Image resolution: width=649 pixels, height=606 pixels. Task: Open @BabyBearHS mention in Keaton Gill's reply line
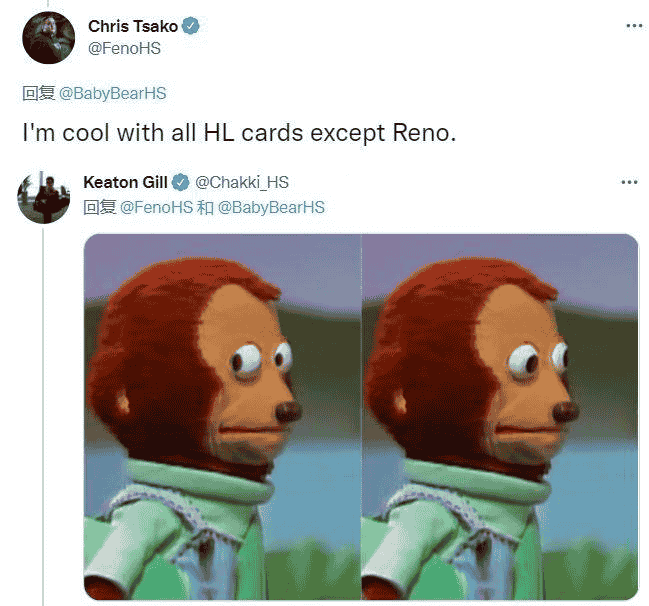[271, 207]
